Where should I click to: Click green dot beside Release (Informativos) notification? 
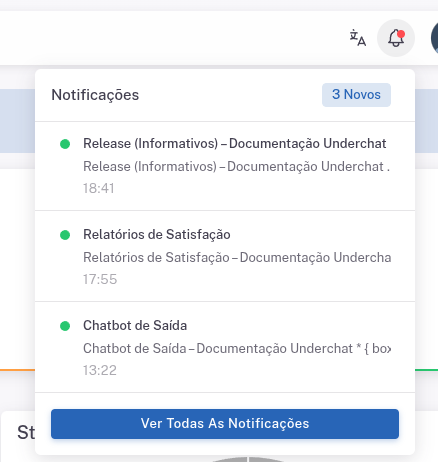65,144
